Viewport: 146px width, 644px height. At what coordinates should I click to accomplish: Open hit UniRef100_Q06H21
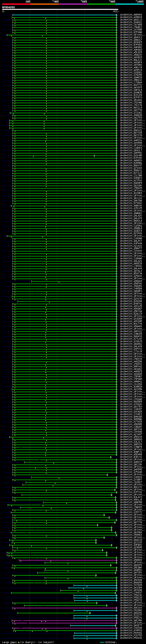pos(131,22)
